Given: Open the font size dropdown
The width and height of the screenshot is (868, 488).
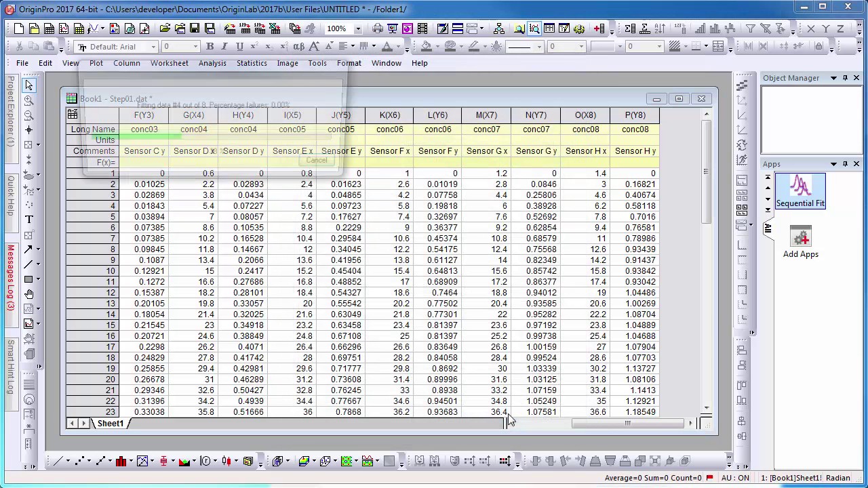Looking at the screenshot, I should click(196, 47).
